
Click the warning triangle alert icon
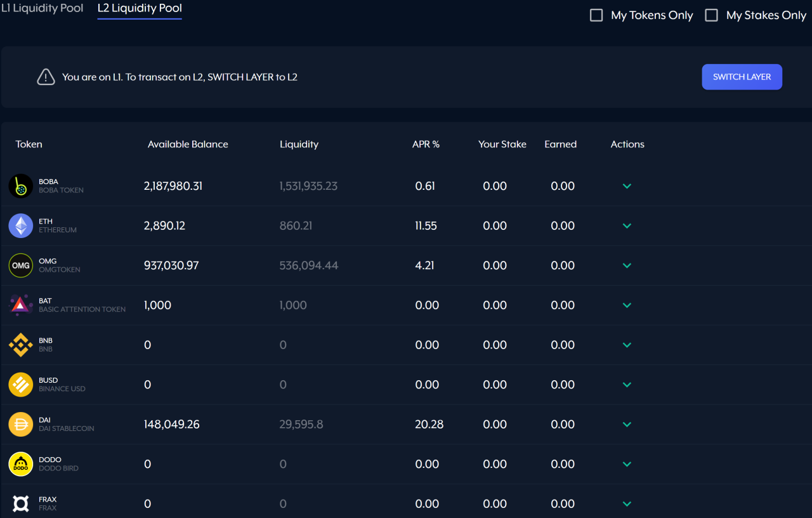(x=46, y=77)
